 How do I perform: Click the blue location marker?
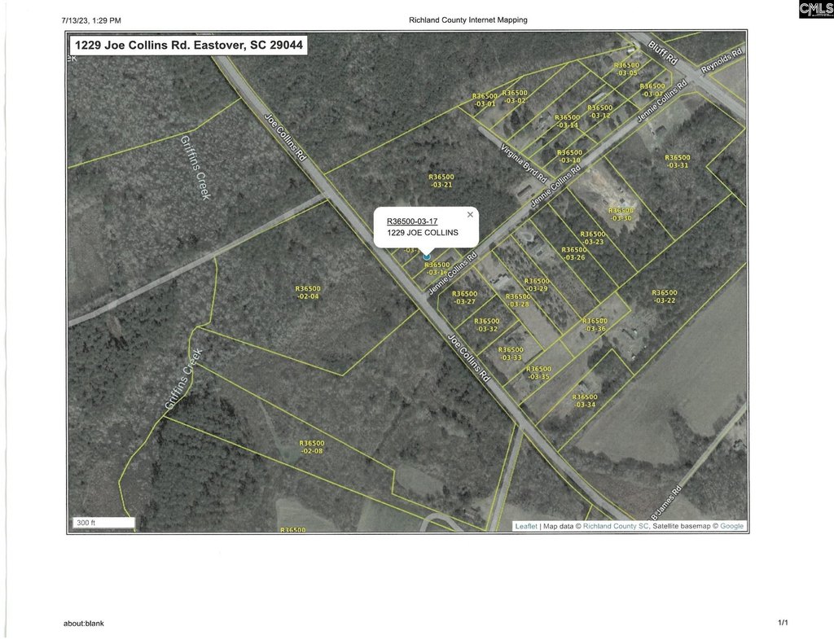pyautogui.click(x=426, y=256)
